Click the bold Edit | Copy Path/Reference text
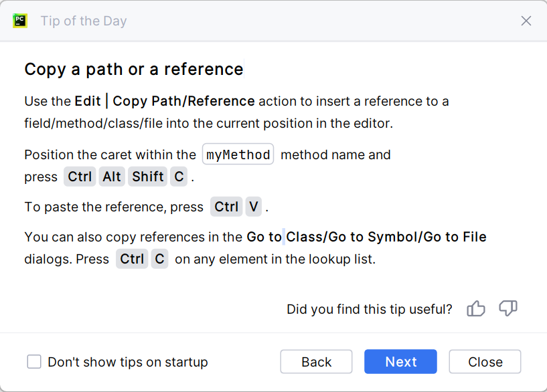 click(x=165, y=102)
